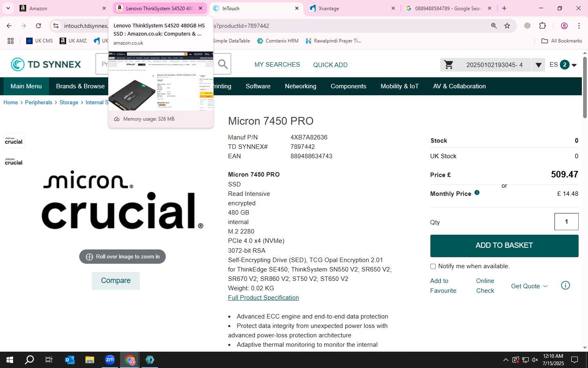Open All Bookmarks folder

(561, 41)
